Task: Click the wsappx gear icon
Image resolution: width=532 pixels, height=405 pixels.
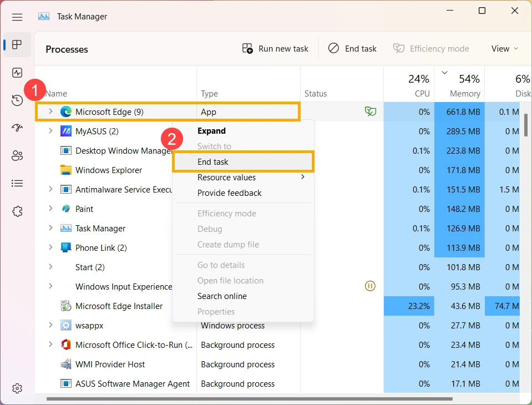Action: coord(66,325)
